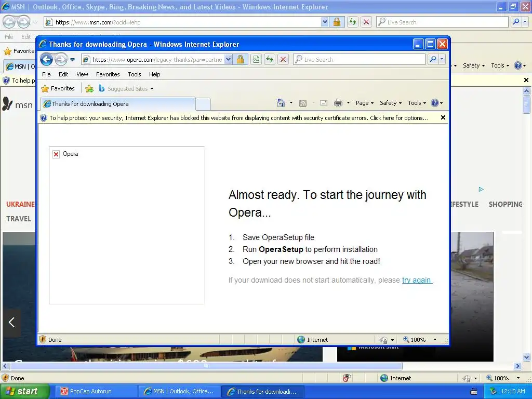
Task: Expand Print dropdown arrow in Opera window
Action: pyautogui.click(x=348, y=103)
